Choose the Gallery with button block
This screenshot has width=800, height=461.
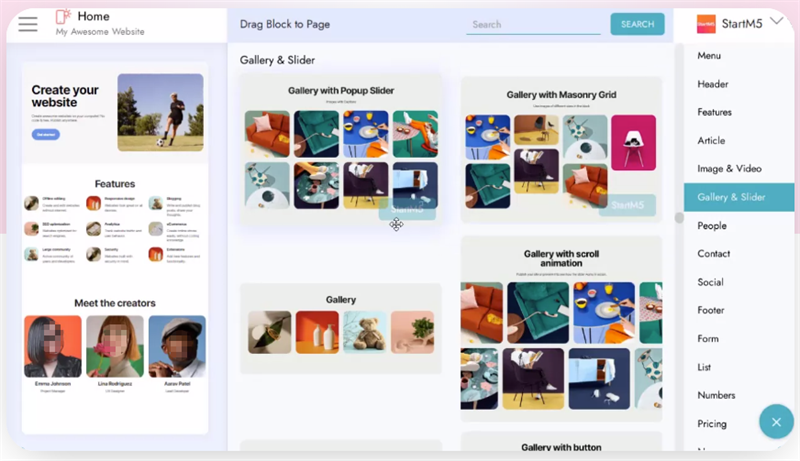click(561, 442)
